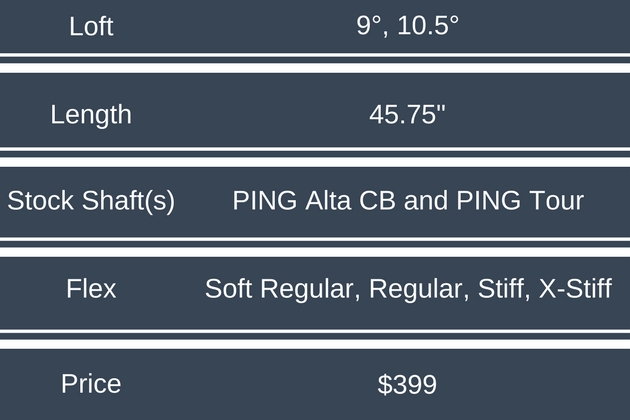Viewport: 630px width, 420px height.
Task: Select the 45.75" length value
Action: (407, 114)
